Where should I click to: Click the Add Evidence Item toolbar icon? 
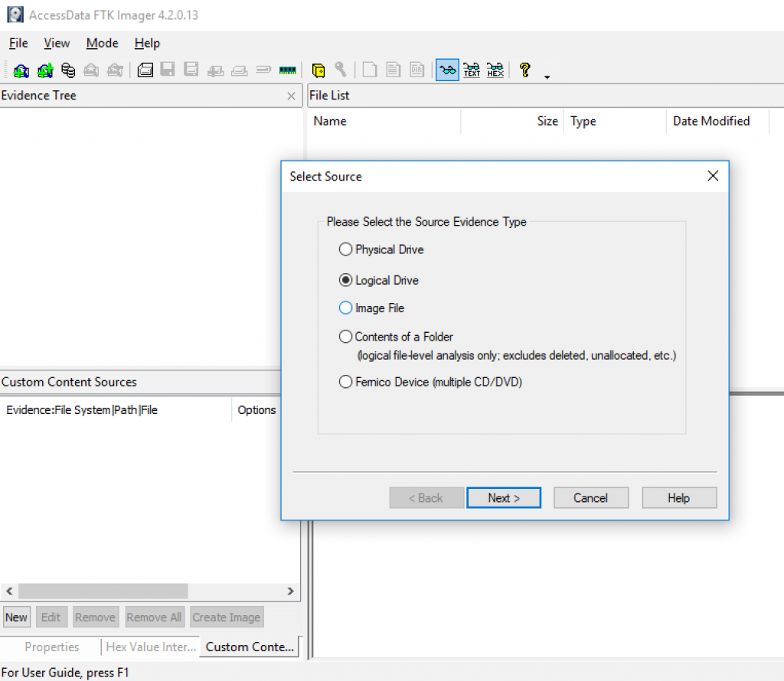tap(21, 70)
